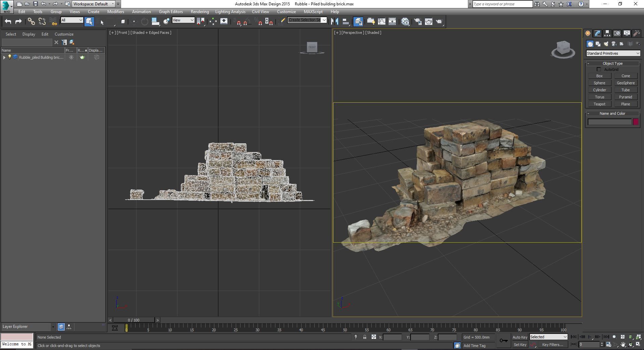This screenshot has width=644, height=350.
Task: Click the Play Animation button
Action: pyautogui.click(x=590, y=337)
